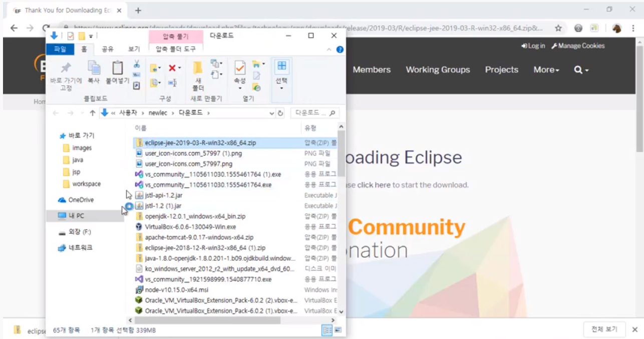Switch to the 홈 ribbon tab

click(x=84, y=49)
